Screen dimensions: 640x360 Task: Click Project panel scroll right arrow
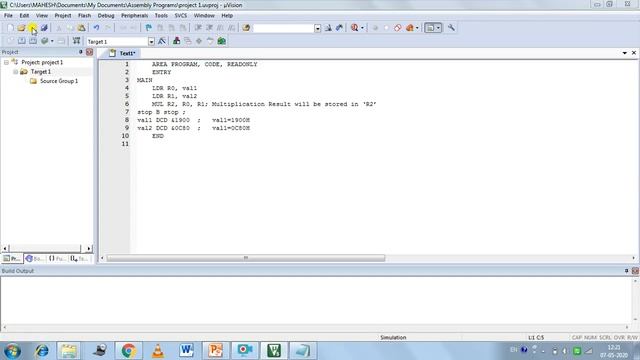[x=89, y=249]
